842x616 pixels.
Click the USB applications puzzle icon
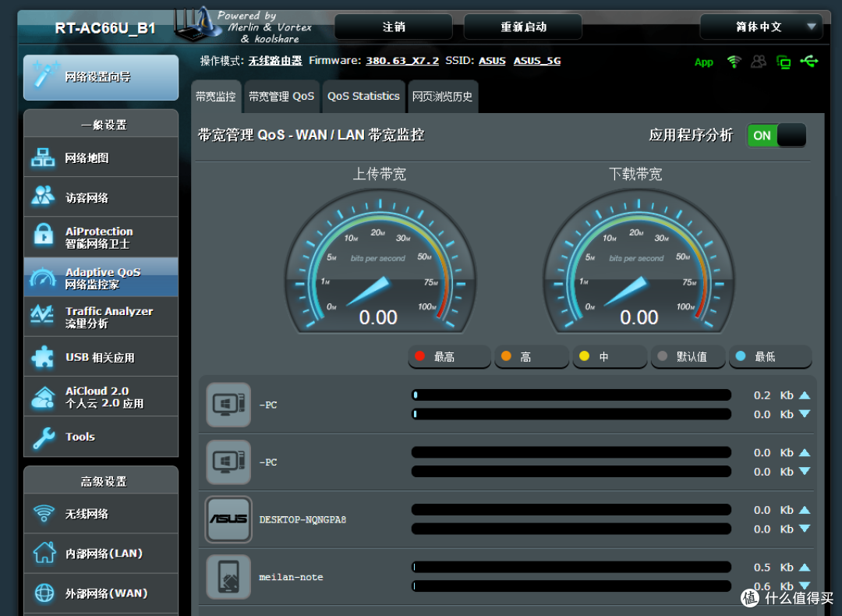pos(43,356)
